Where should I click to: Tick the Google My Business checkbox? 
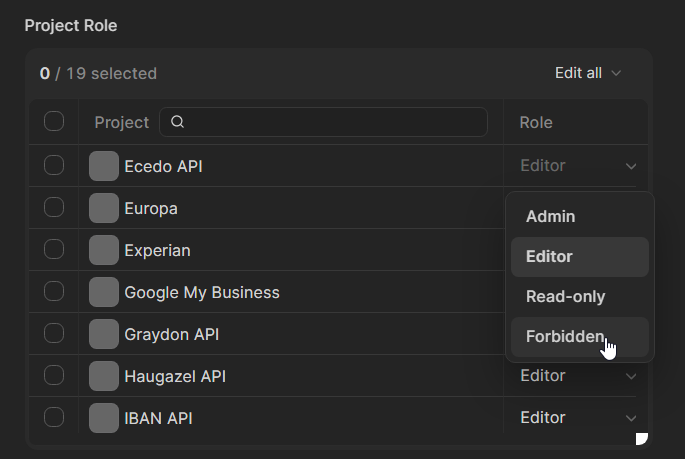[54, 292]
